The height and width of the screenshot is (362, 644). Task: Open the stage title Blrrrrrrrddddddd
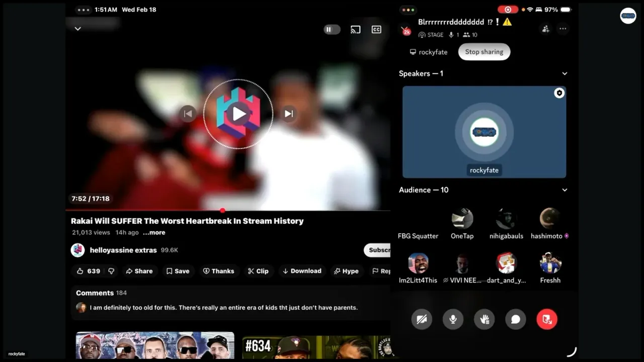pyautogui.click(x=465, y=22)
